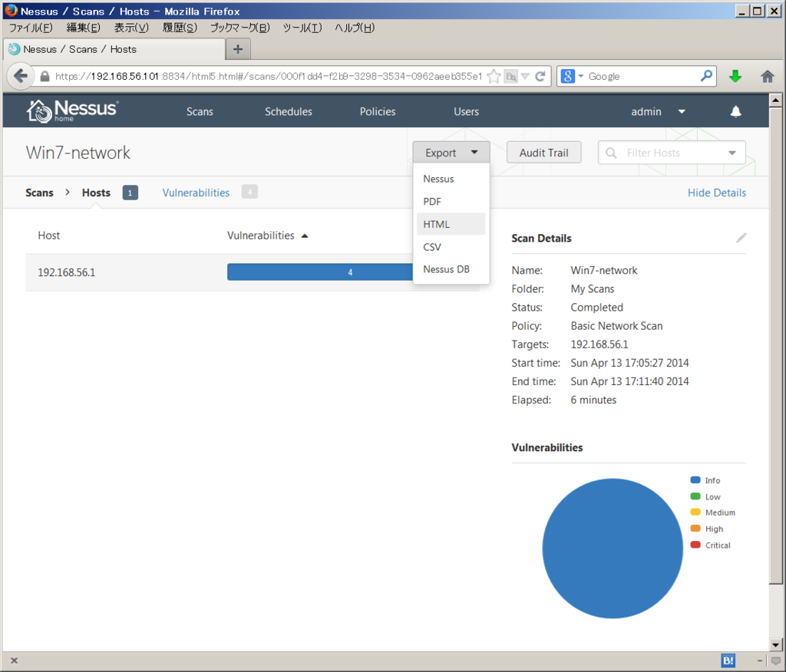This screenshot has width=786, height=672.
Task: Click scrollbar up arrow
Action: click(775, 100)
